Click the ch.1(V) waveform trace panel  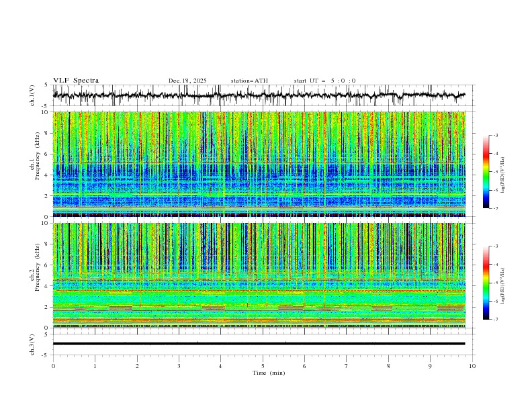pos(262,95)
